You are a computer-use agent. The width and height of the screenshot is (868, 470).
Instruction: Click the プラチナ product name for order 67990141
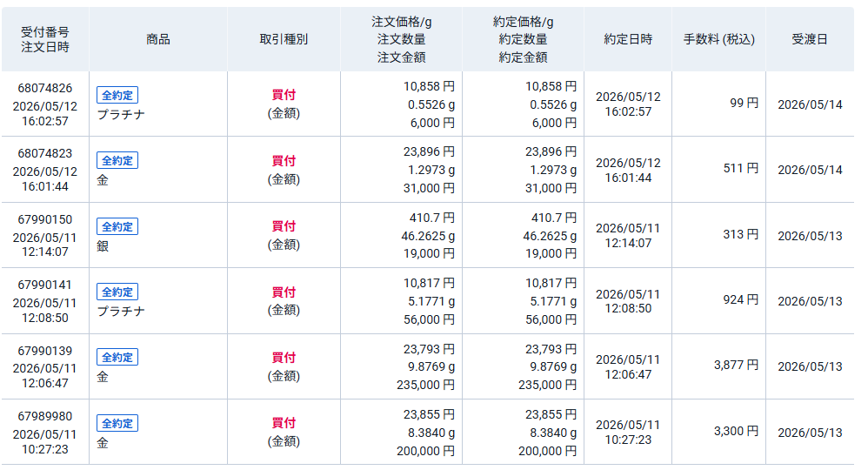[121, 312]
